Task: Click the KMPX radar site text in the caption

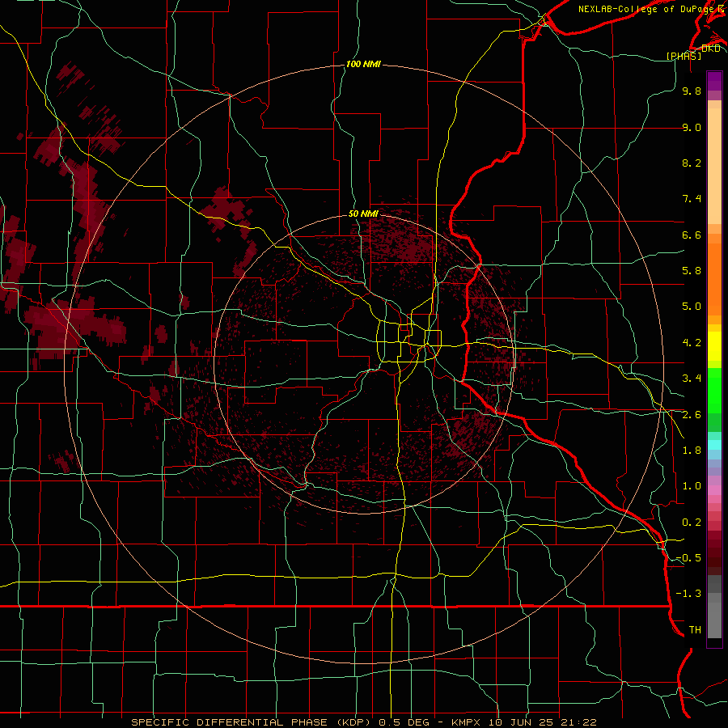Action: [x=467, y=722]
